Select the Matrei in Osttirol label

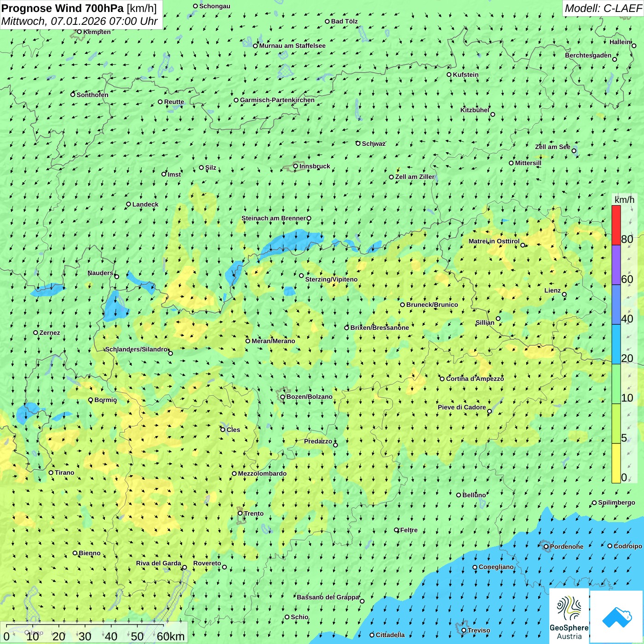(x=494, y=241)
